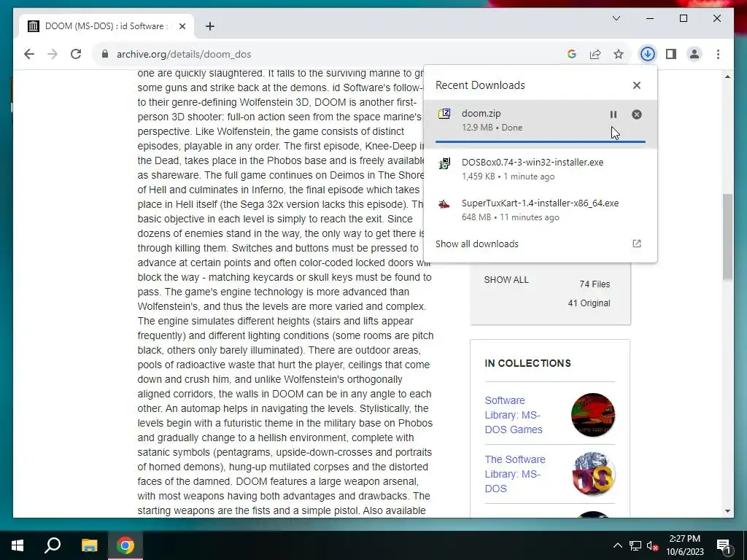Click the doom.zip download progress bar
This screenshot has width=747, height=560.
(541, 141)
